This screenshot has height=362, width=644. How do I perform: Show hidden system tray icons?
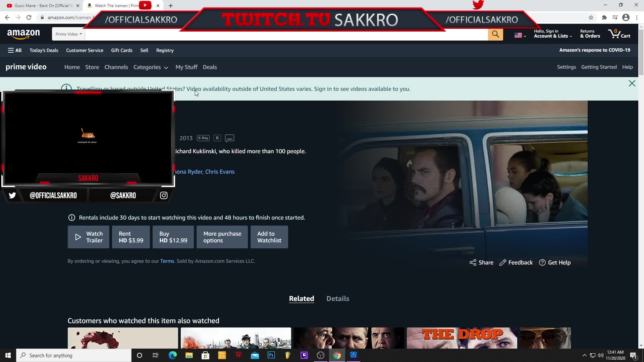584,355
